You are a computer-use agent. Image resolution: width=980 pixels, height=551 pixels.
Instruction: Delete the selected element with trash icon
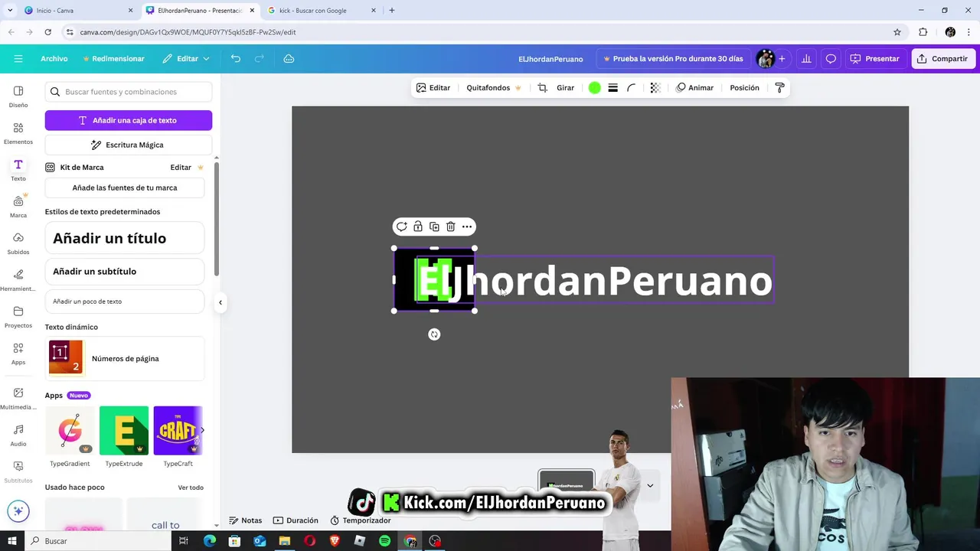coord(450,227)
